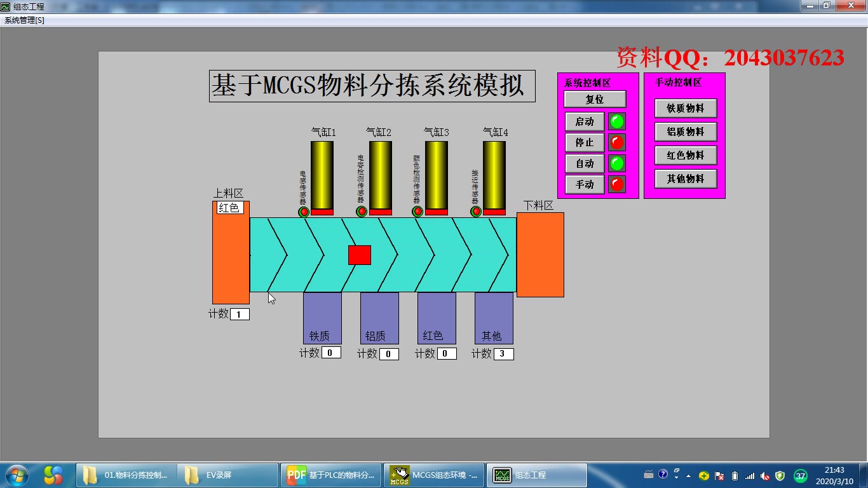Click the 下料区 label

[x=539, y=205]
